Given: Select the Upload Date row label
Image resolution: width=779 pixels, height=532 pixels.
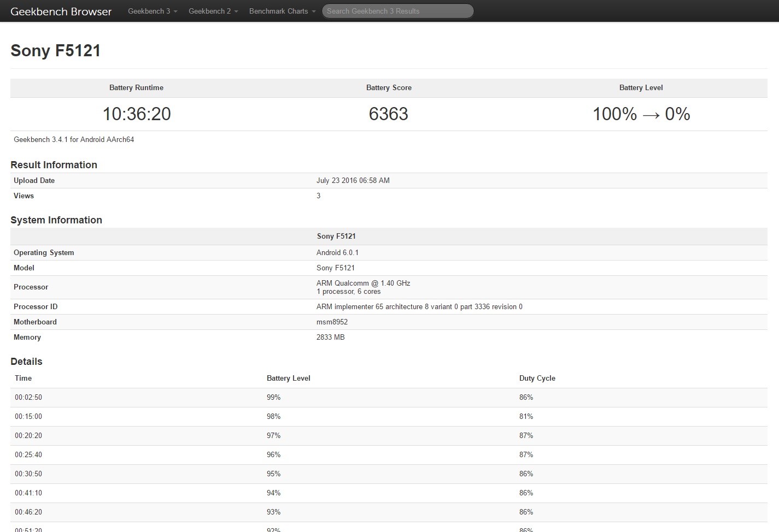Looking at the screenshot, I should (34, 180).
